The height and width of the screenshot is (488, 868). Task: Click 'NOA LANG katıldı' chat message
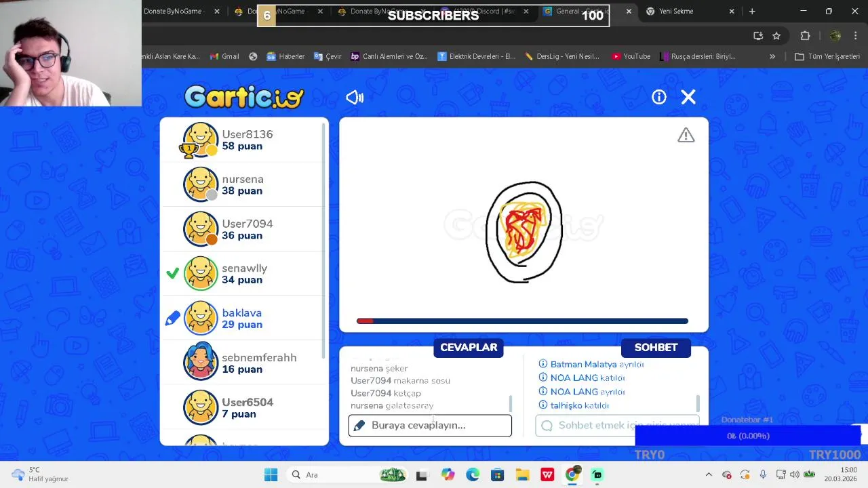(x=582, y=378)
